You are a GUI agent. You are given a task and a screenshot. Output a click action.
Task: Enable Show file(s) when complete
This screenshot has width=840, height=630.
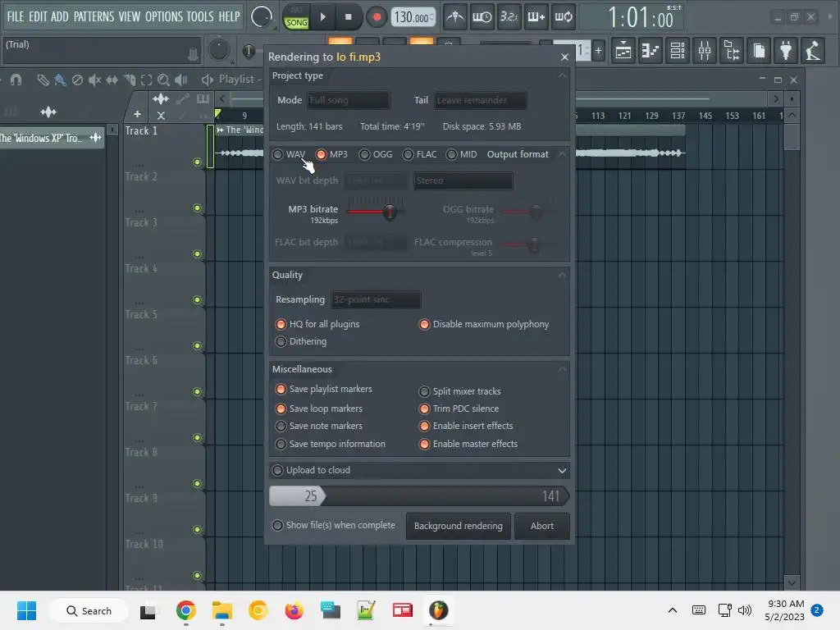277,526
